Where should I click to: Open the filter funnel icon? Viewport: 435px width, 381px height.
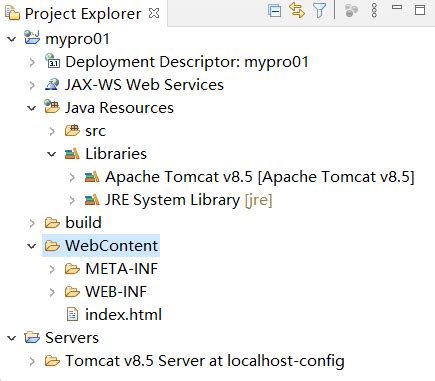pyautogui.click(x=319, y=10)
